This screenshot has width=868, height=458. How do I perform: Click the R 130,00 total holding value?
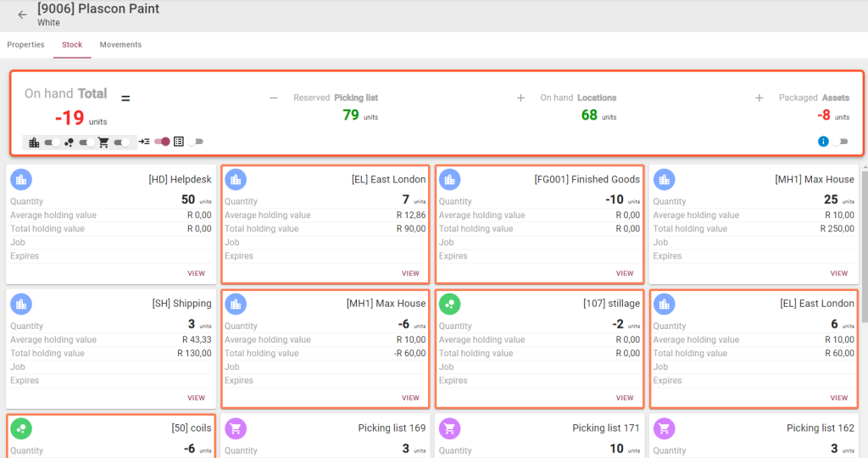[194, 354]
